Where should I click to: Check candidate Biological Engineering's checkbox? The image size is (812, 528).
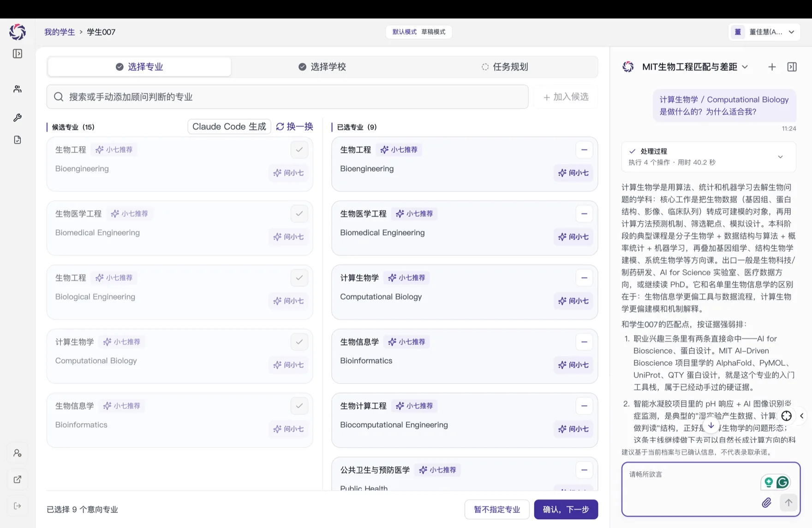point(299,278)
